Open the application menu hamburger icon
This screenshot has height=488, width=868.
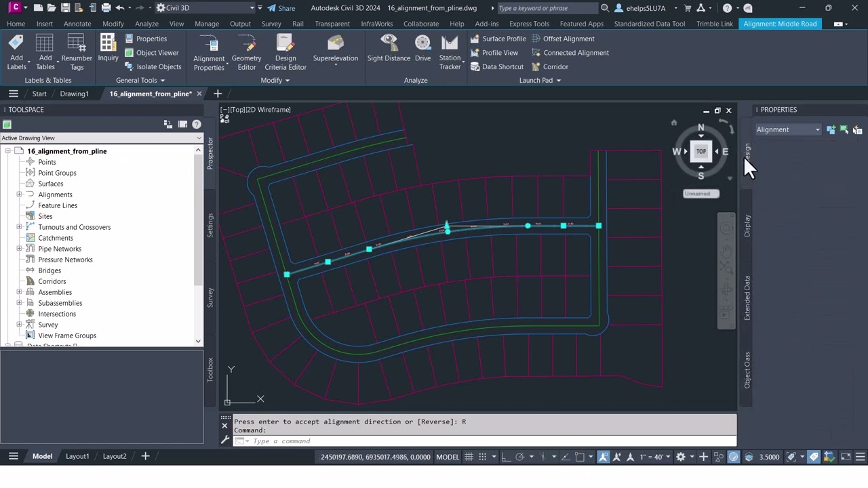tap(13, 94)
